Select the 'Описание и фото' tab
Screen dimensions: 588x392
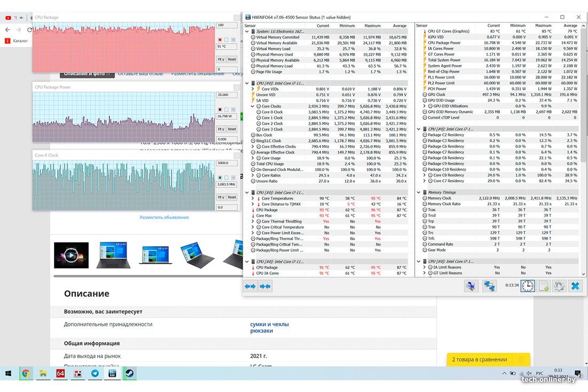87,74
